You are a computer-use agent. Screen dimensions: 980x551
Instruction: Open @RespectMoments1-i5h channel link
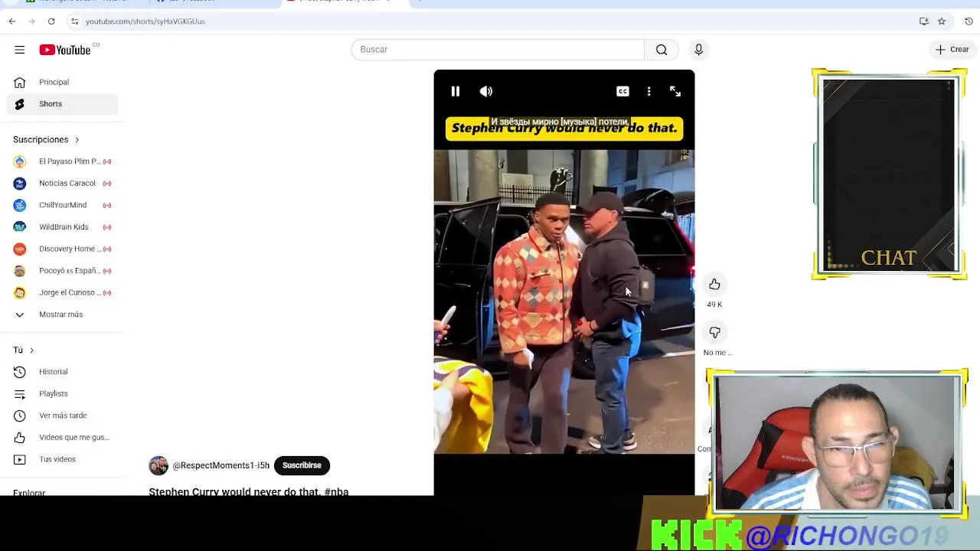pyautogui.click(x=221, y=465)
